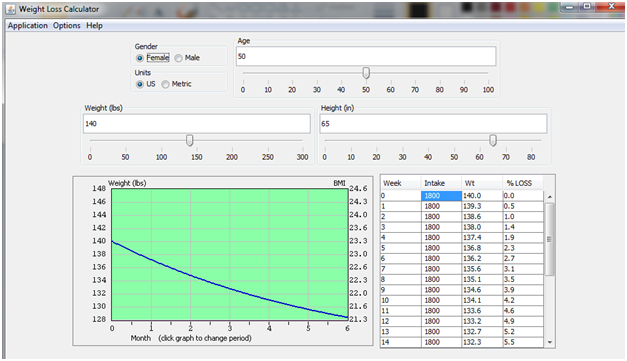Click the Height (in) text field

433,124
